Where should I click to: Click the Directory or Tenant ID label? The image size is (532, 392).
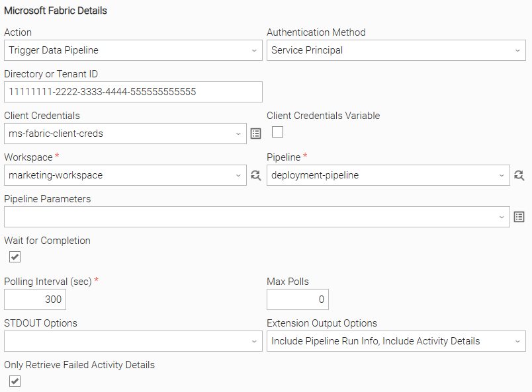[x=51, y=74]
